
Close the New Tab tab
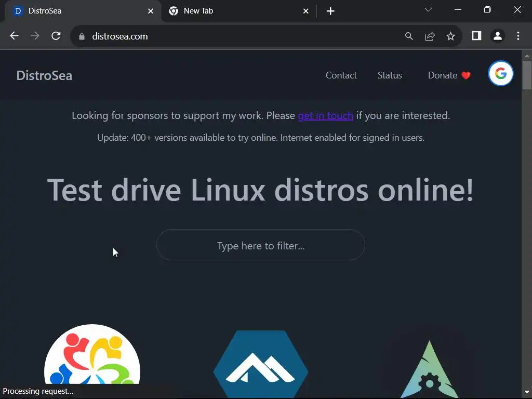(x=305, y=11)
